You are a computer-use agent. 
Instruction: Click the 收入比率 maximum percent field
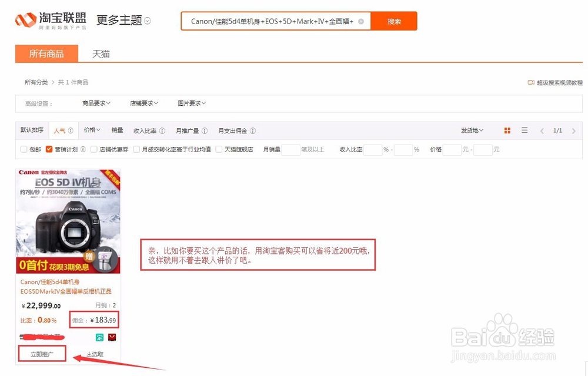[403, 150]
